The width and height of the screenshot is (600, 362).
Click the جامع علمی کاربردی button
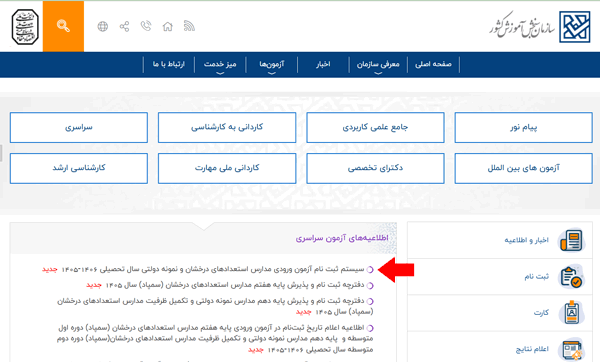[375, 127]
